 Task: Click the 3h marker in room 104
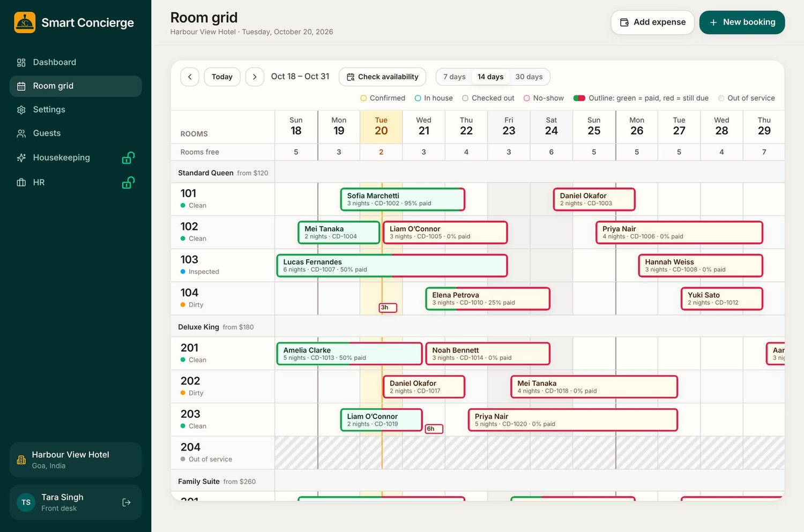click(x=388, y=308)
